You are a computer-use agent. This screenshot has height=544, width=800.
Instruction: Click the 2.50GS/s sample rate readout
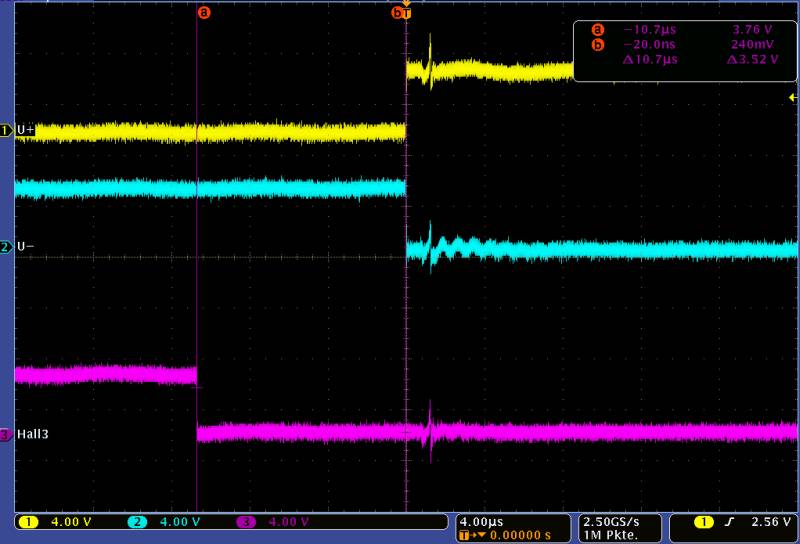pyautogui.click(x=611, y=522)
